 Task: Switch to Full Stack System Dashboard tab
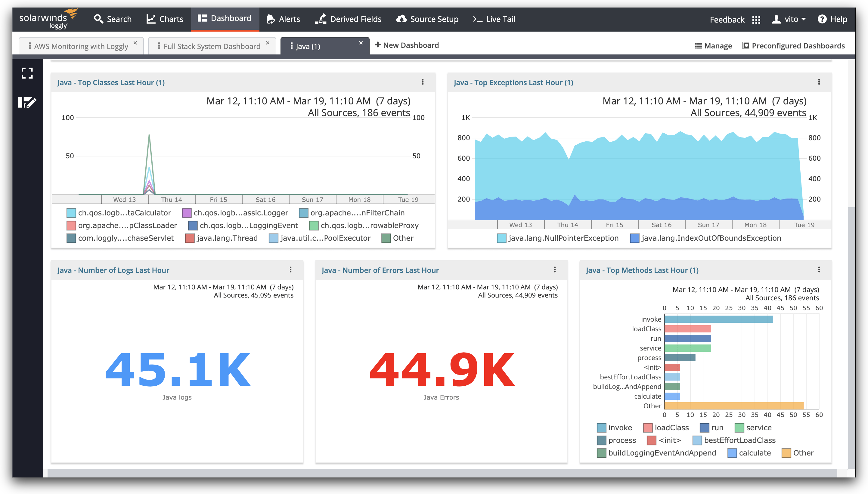click(x=212, y=46)
